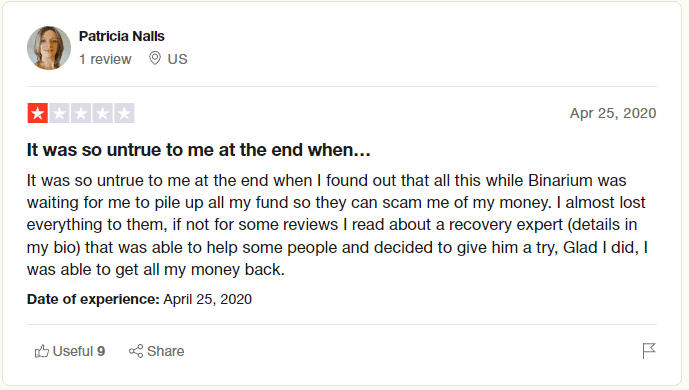Select the fourth grey rating star
Screen dimensions: 689x390
pyautogui.click(x=102, y=113)
